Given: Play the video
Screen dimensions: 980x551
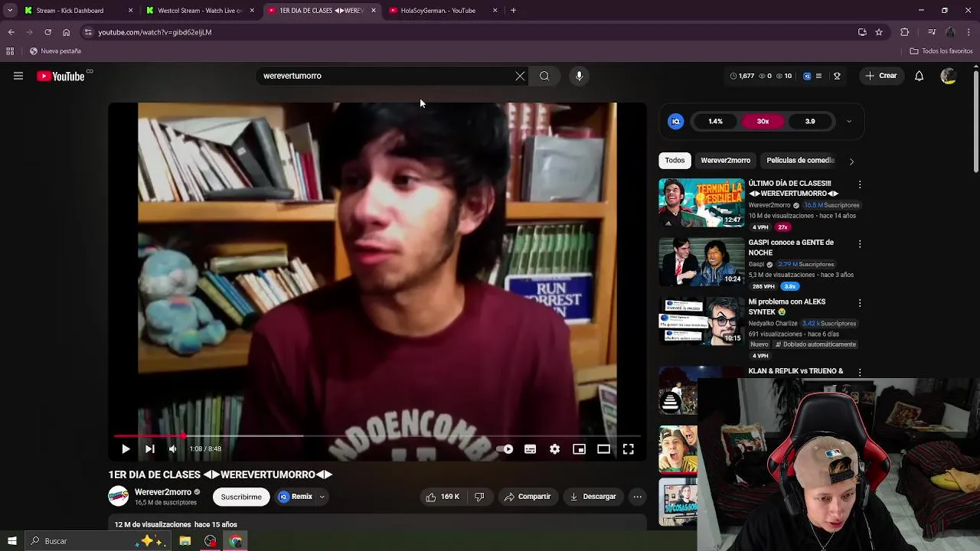Looking at the screenshot, I should (x=126, y=449).
